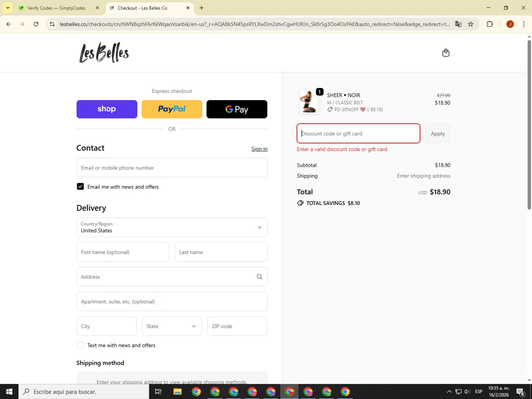Reload the checkout page
Image resolution: width=532 pixels, height=399 pixels.
[x=36, y=24]
